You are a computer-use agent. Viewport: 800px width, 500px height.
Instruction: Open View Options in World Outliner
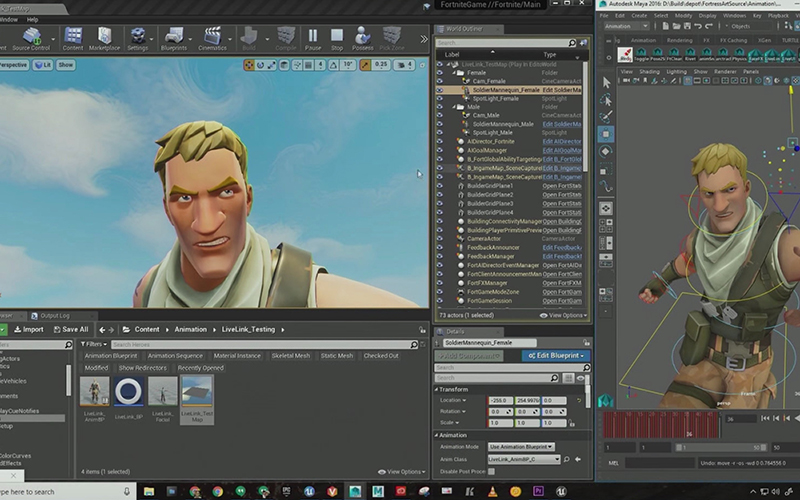pos(563,315)
